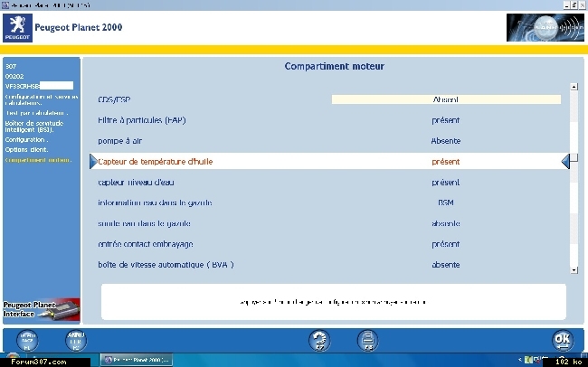Click 'présent' value for Capteur de température d'huile

click(x=445, y=162)
